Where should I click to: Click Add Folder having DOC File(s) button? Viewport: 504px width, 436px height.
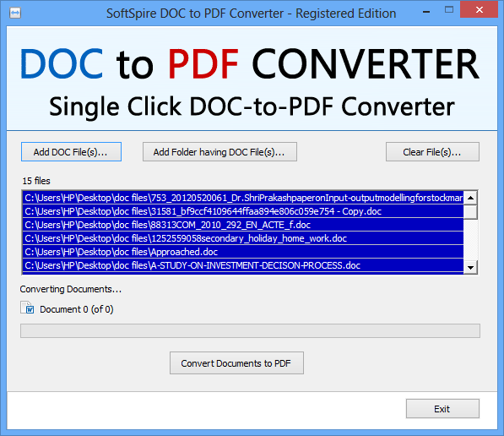[219, 151]
